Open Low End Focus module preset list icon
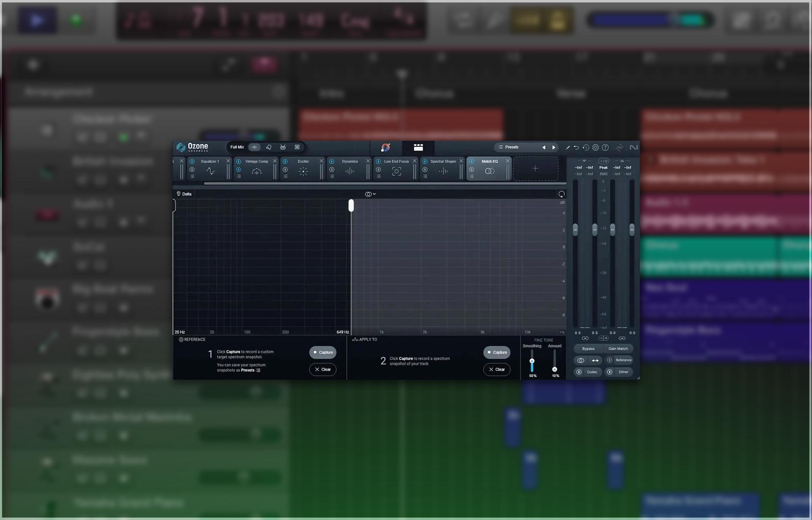The height and width of the screenshot is (520, 812). (x=378, y=177)
